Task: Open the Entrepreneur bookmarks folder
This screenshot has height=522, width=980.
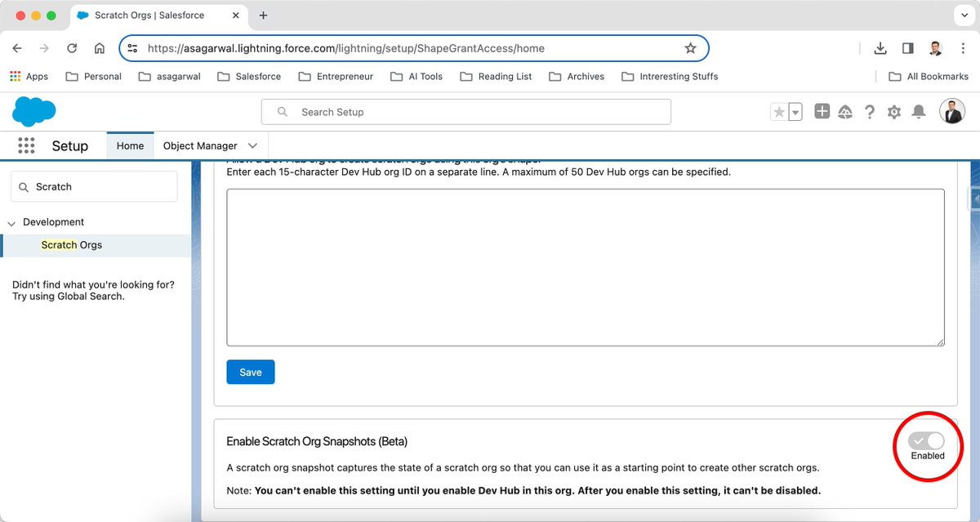Action: (336, 76)
